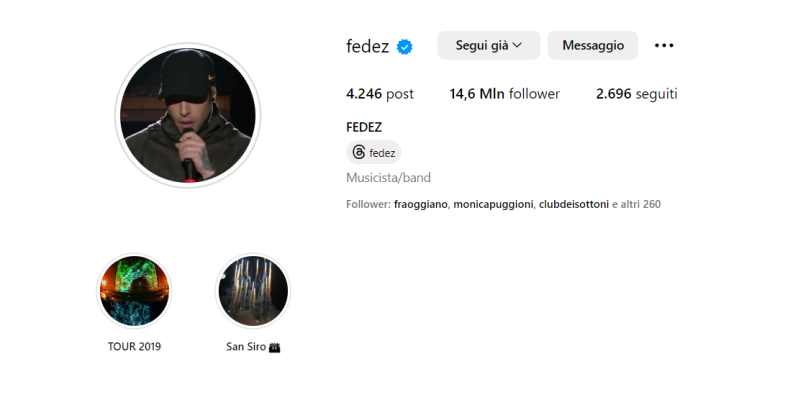Show the 14,6 Mln follower list
This screenshot has height=400, width=793.
point(504,94)
